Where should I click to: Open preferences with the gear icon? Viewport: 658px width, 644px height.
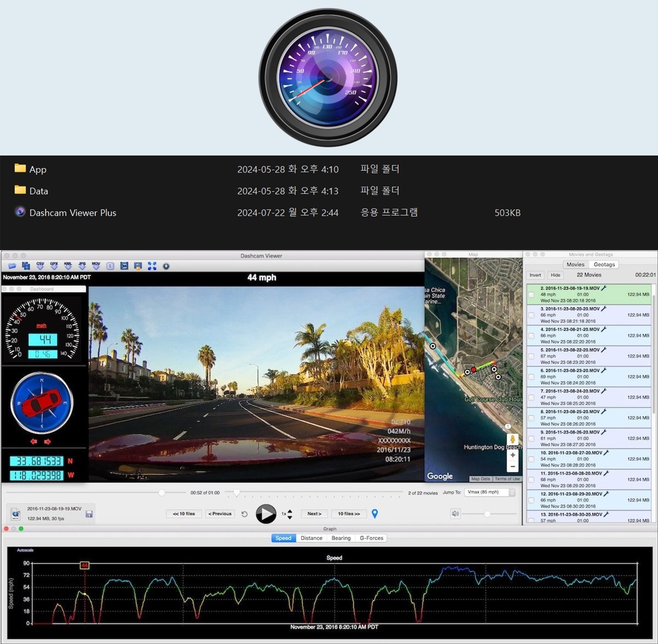tap(166, 266)
